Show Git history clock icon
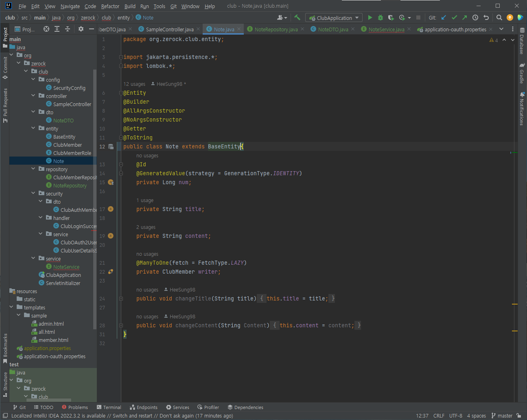Screen dimensions: 527x420 475,17
